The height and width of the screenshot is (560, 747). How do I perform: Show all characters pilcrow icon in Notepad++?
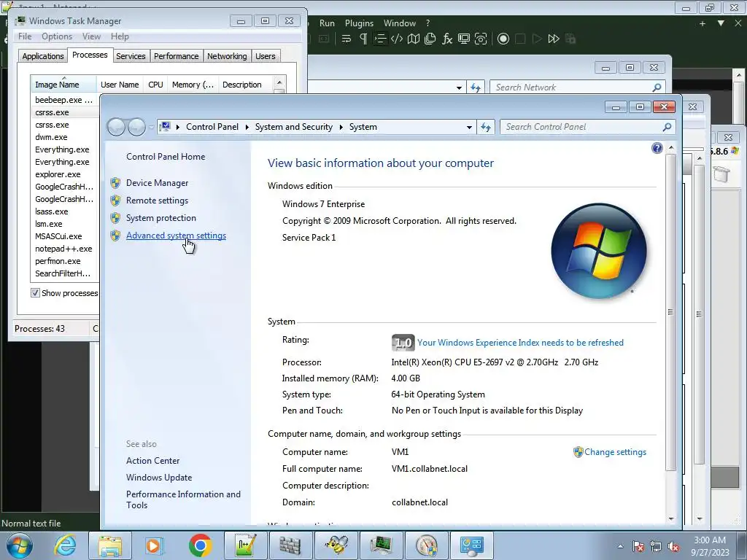point(363,39)
